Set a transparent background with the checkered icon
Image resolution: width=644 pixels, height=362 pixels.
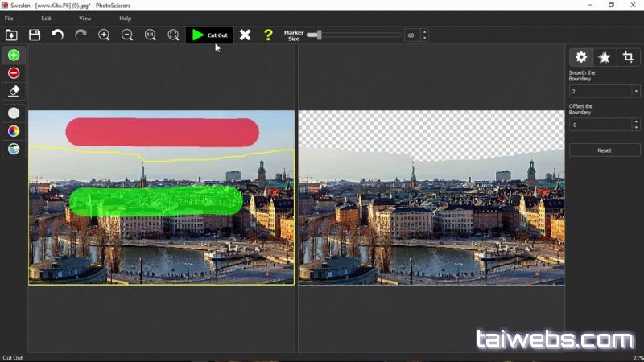pos(14,113)
